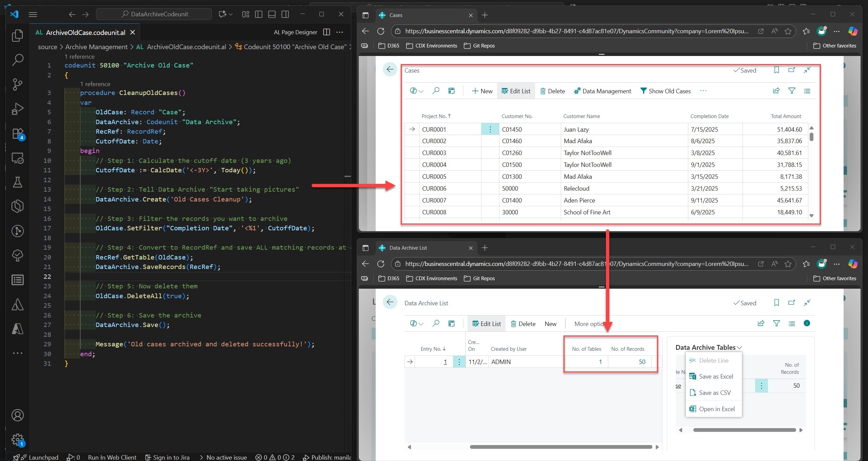Open Source Control in VS Code sidebar
This screenshot has width=868, height=461.
click(17, 84)
